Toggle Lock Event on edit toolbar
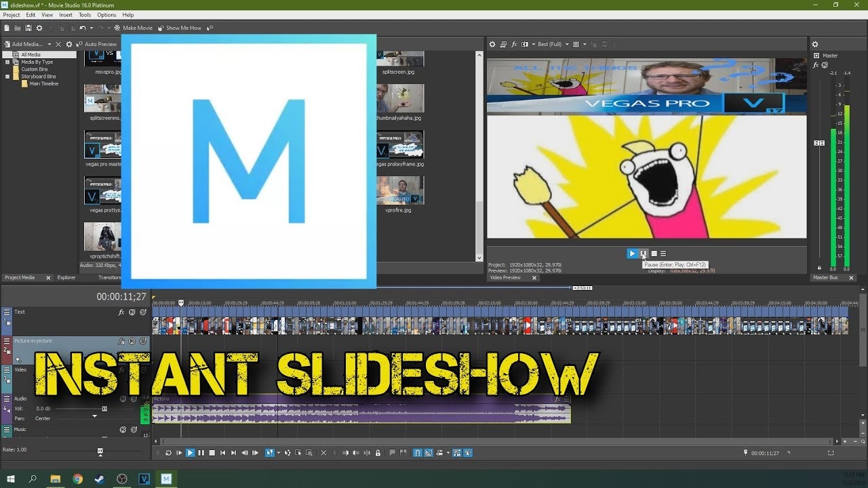The image size is (868, 488). click(x=378, y=453)
